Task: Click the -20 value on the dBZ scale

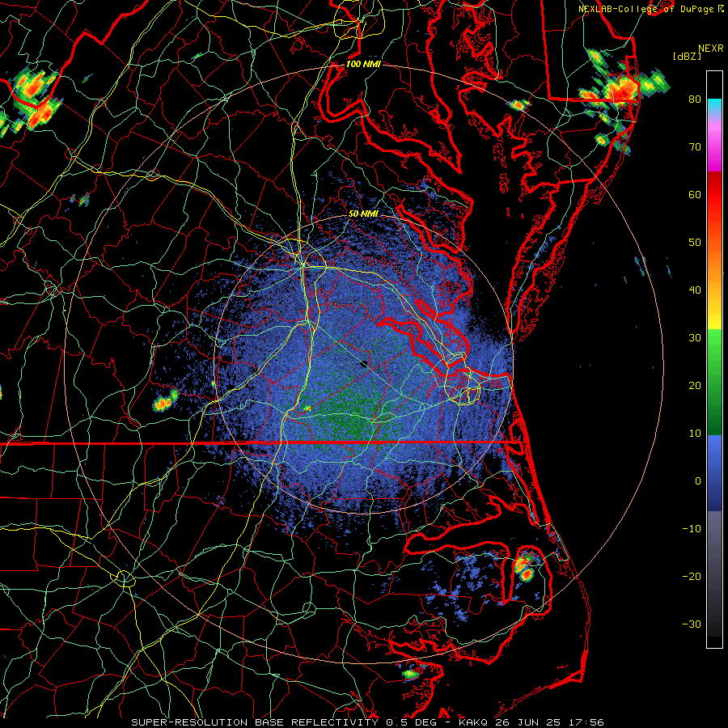Action: (692, 576)
